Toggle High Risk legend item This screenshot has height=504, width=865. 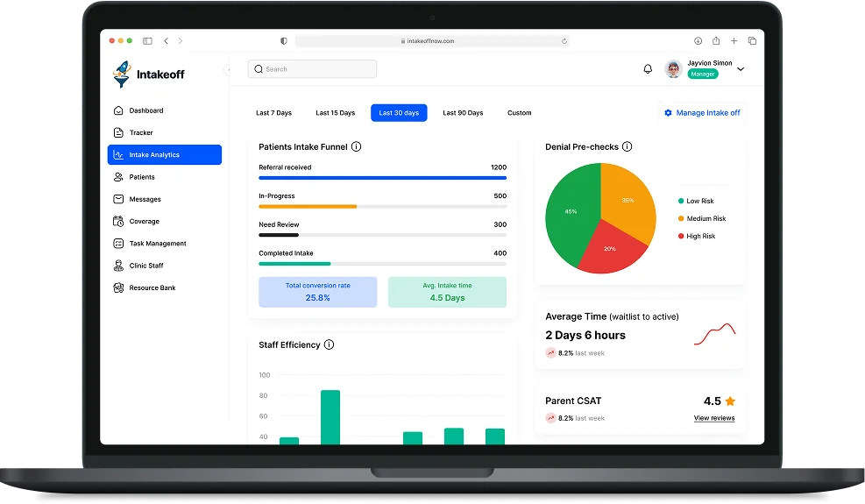pos(697,237)
